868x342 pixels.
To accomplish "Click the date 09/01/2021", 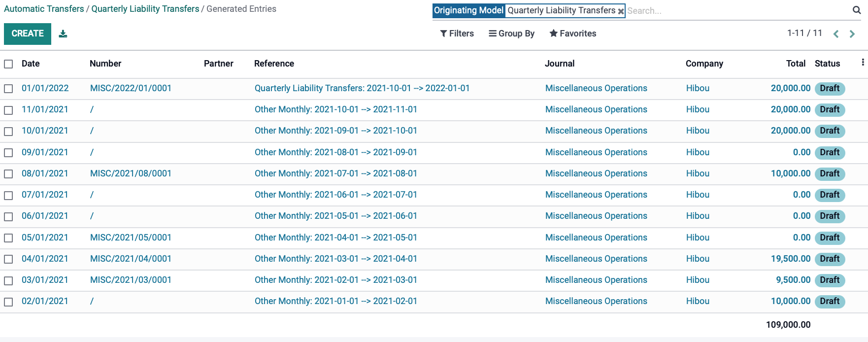I will (45, 152).
